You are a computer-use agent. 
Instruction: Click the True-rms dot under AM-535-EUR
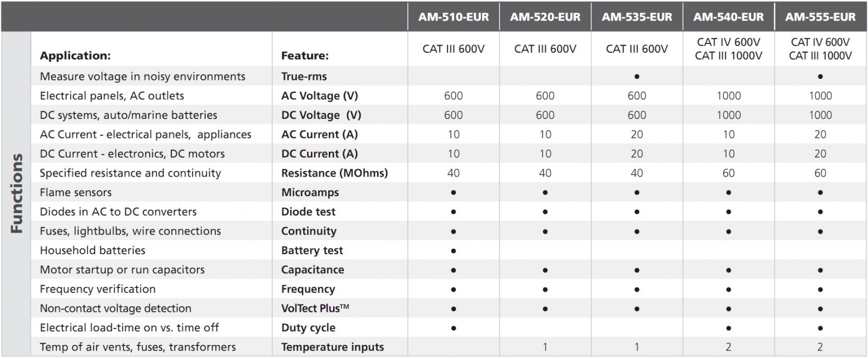(x=637, y=77)
